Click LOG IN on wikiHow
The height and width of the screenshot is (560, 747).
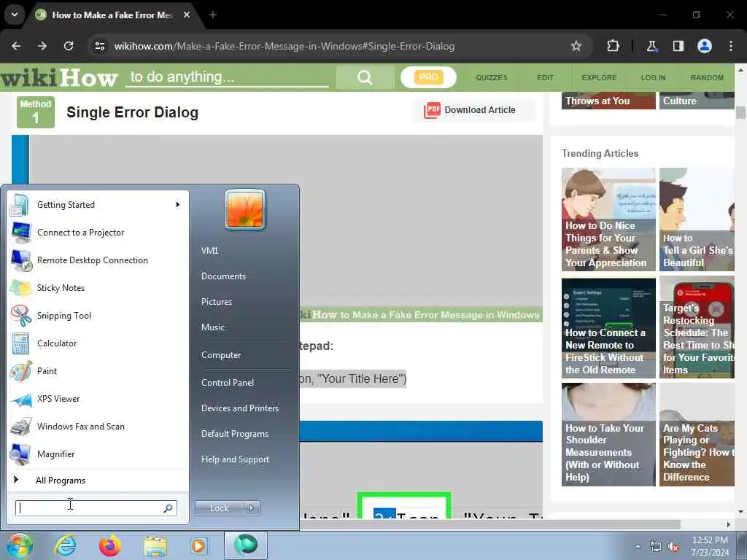pyautogui.click(x=653, y=77)
